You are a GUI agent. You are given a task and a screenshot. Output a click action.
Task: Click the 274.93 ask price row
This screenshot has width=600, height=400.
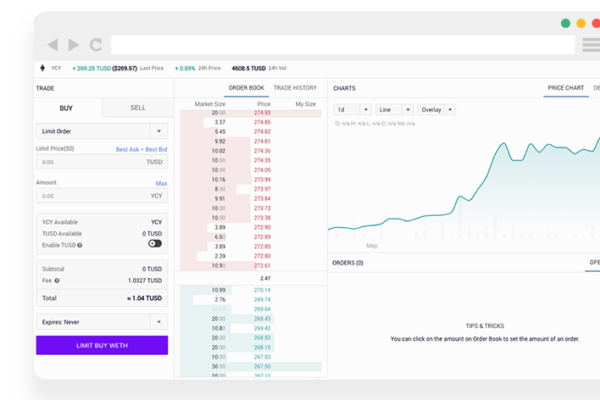tap(251, 113)
